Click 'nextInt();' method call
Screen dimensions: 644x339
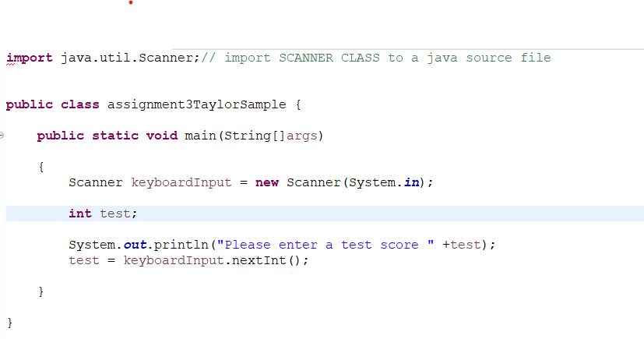point(270,260)
